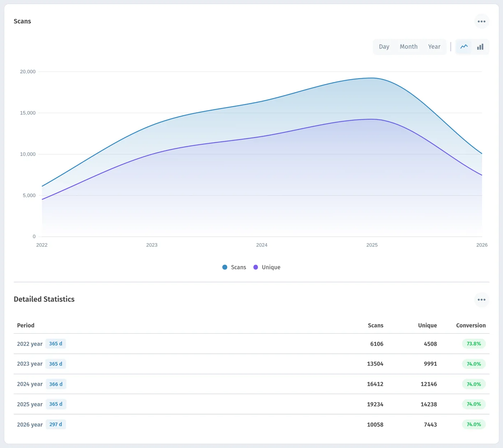Click unique value 12146
This screenshot has width=503, height=448.
[x=429, y=384]
